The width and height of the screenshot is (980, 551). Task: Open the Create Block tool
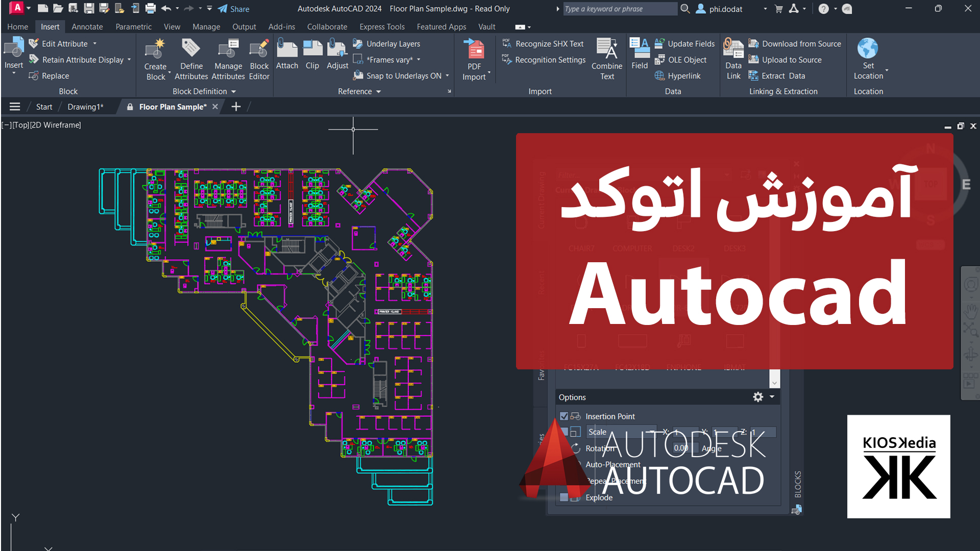[x=155, y=59]
